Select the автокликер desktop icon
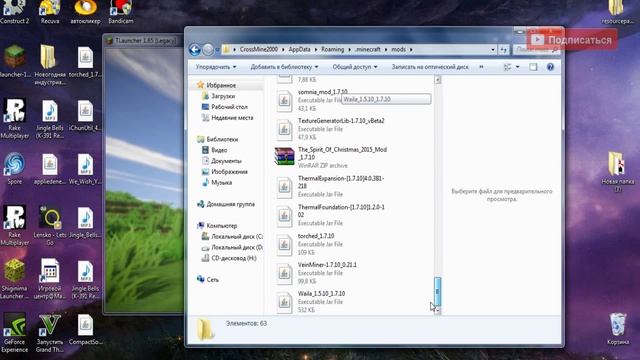 coord(85,13)
